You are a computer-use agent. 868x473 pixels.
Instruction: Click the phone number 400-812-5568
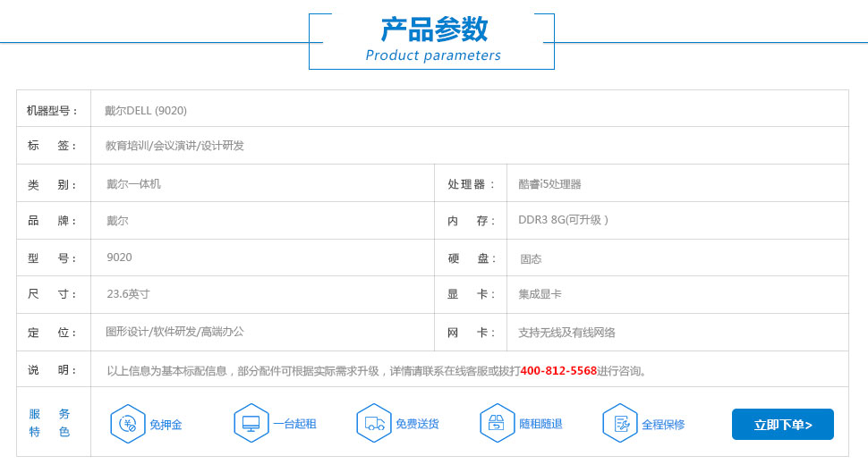click(558, 371)
